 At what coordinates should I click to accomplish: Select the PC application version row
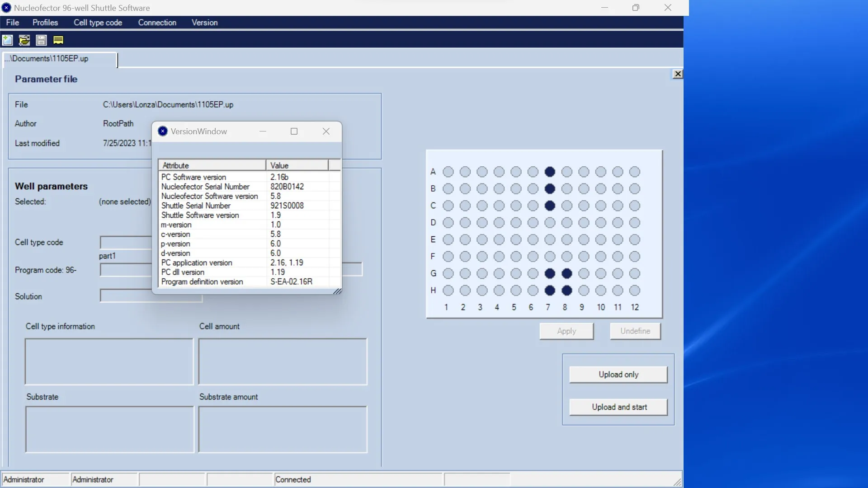click(250, 263)
